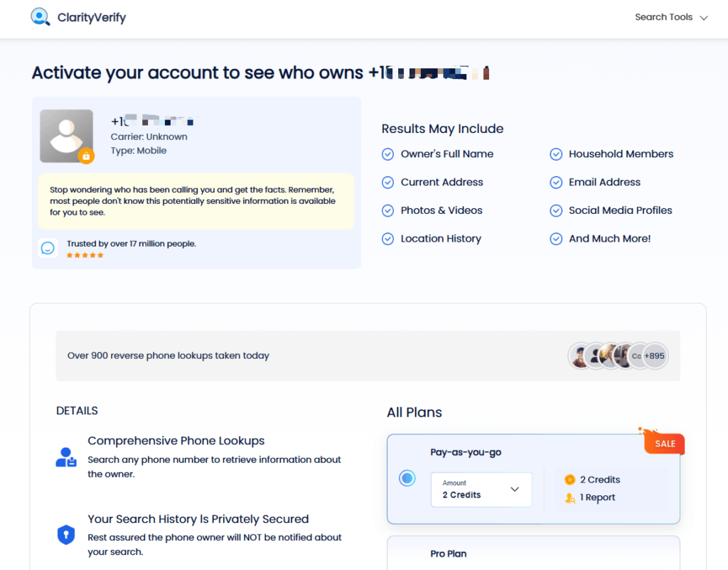Click the Owner's Full Name checkmark icon
This screenshot has width=728, height=570.
pos(387,154)
